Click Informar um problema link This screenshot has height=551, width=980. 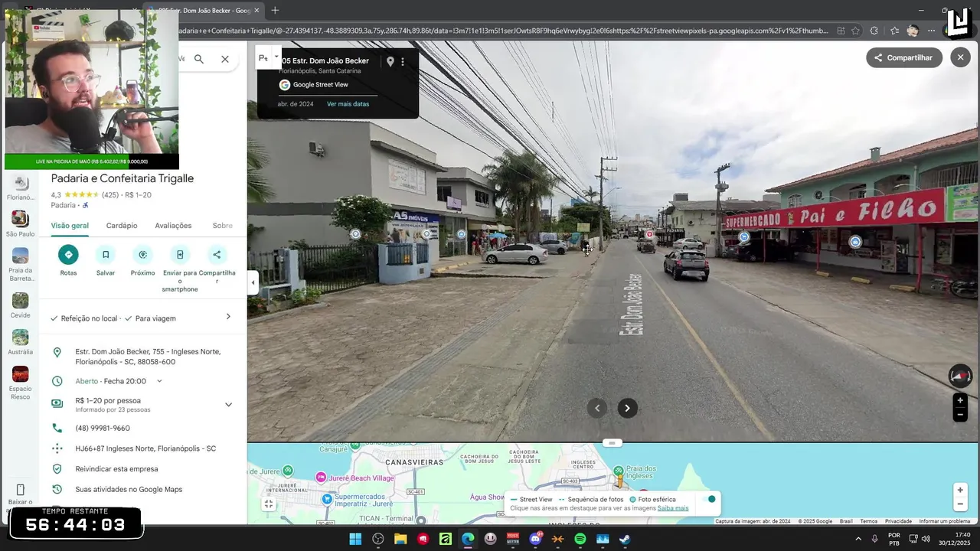tap(944, 521)
